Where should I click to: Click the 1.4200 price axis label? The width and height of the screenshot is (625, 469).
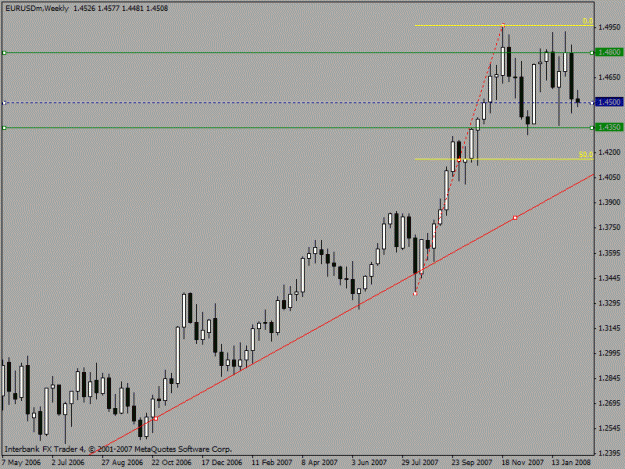coord(610,152)
